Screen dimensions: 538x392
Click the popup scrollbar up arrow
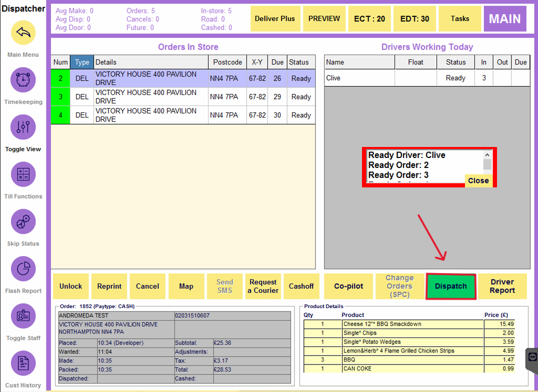487,155
